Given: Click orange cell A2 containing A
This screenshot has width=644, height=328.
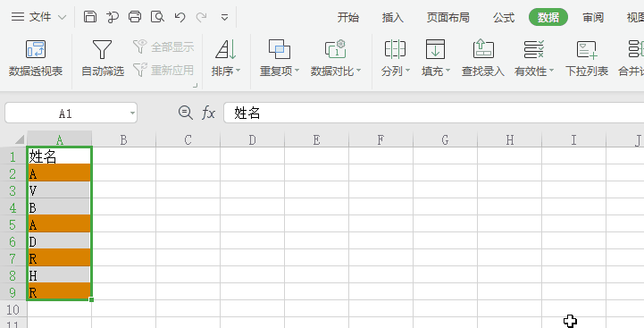Looking at the screenshot, I should [60, 173].
